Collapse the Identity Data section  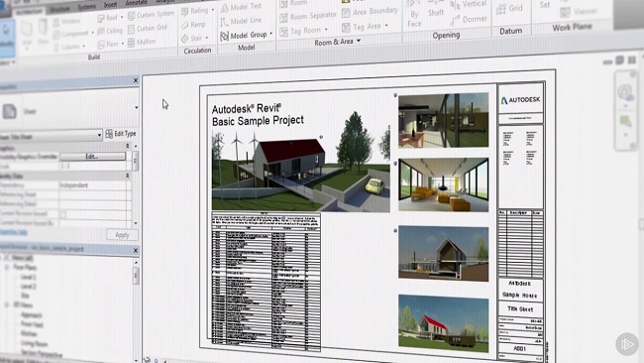pyautogui.click(x=128, y=176)
